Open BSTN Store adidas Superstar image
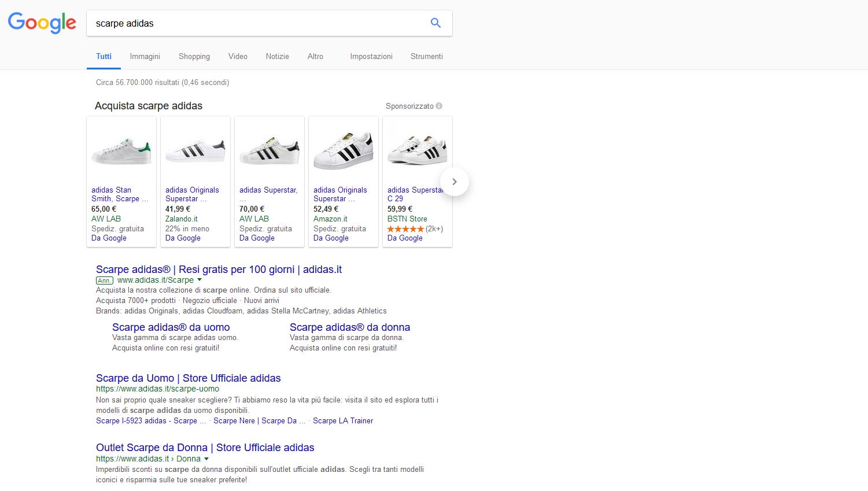This screenshot has height=491, width=868. tap(418, 150)
